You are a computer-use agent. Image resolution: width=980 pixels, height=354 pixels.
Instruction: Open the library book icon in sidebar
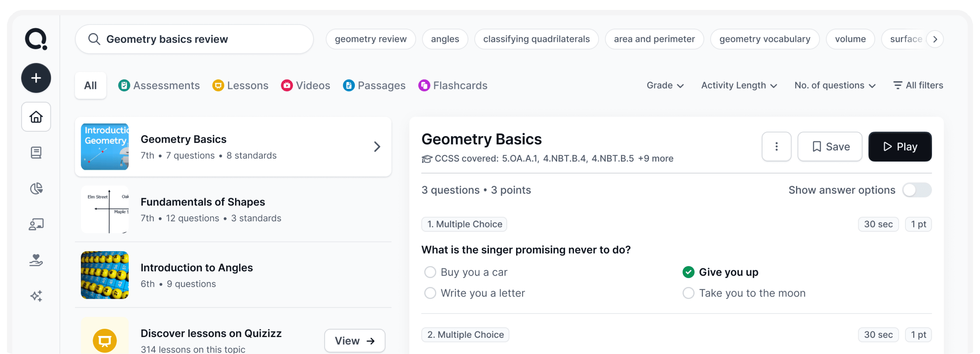click(36, 152)
